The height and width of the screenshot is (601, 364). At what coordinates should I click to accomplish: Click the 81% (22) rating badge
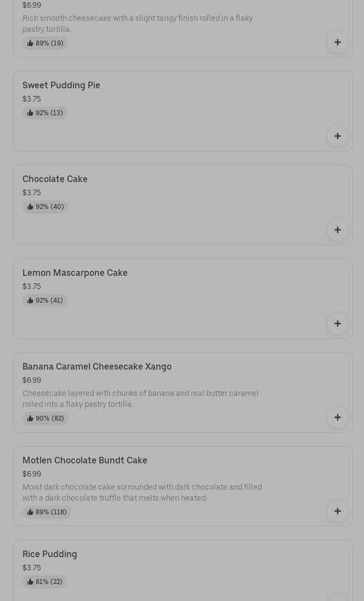(x=45, y=582)
